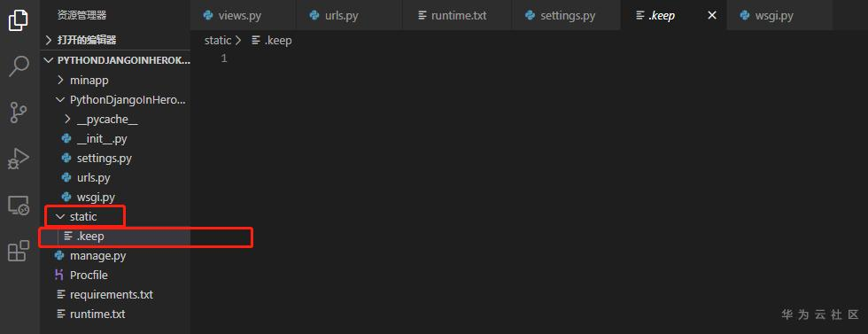Screen dimensions: 868x334
Task: Click the static breadcrumb above editor
Action: pyautogui.click(x=218, y=41)
